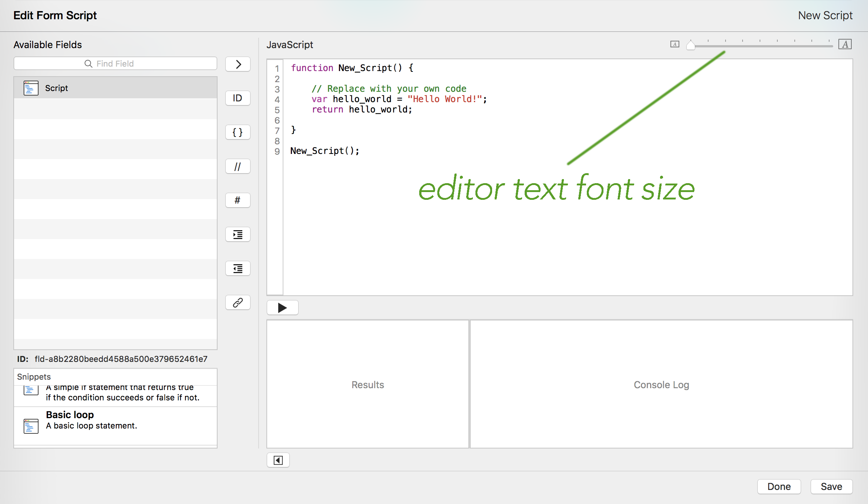Click inside the Results pane
Image resolution: width=868 pixels, height=504 pixels.
click(x=367, y=384)
